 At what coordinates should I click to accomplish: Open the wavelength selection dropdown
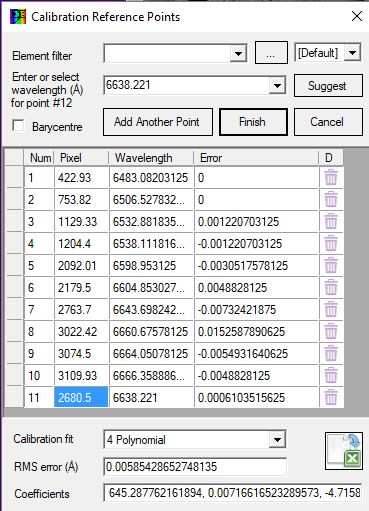coord(277,86)
